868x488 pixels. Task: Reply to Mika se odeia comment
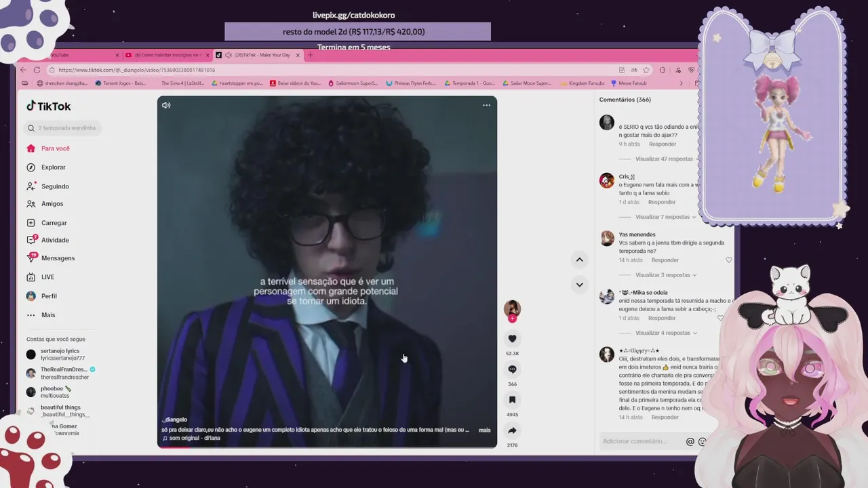(661, 318)
